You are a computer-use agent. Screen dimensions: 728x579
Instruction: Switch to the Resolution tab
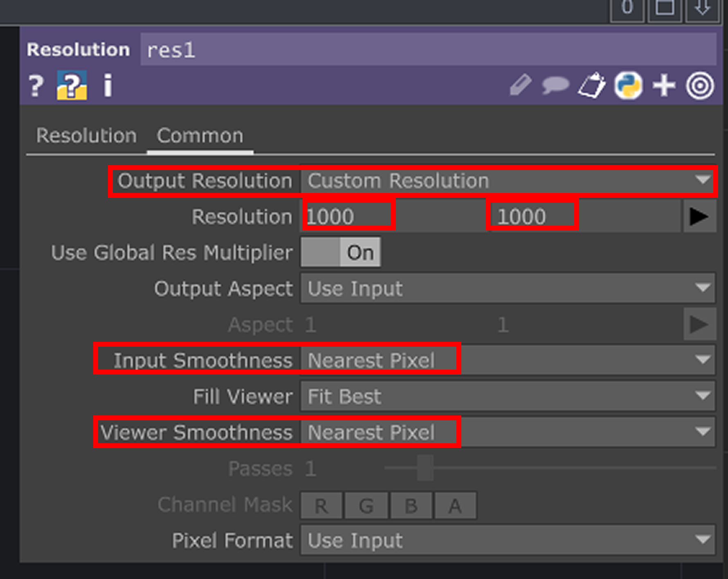[x=86, y=135]
